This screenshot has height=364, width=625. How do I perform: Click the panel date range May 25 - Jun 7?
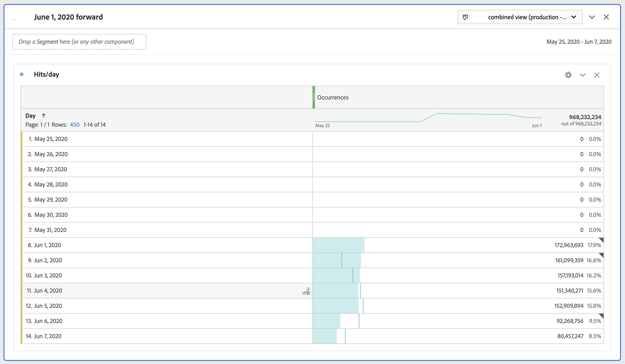tap(579, 42)
